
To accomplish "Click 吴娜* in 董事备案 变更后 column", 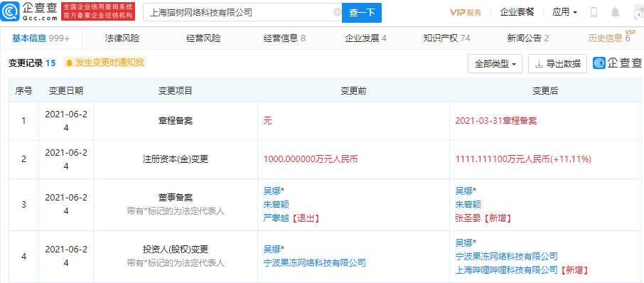I will point(466,191).
